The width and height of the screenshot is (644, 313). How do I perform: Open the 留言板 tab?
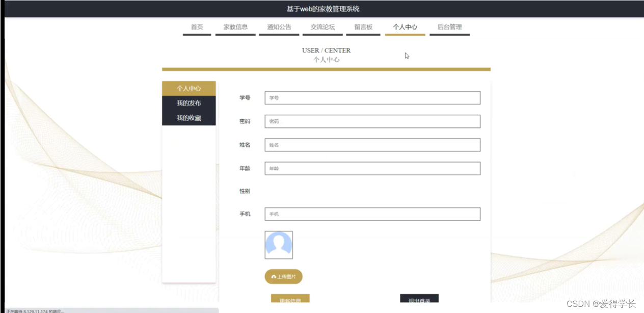click(363, 28)
